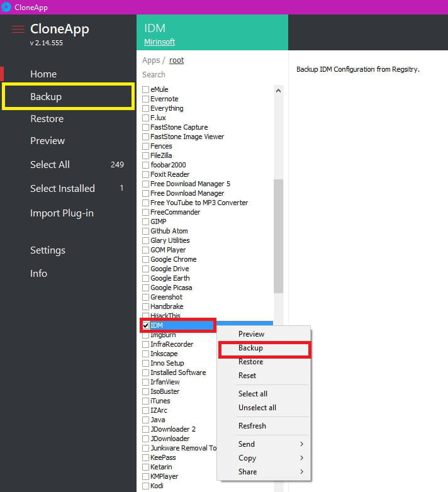Viewport: 448px width, 492px height.
Task: Select Free YouTube to MP3 Converter entry
Action: (x=199, y=203)
